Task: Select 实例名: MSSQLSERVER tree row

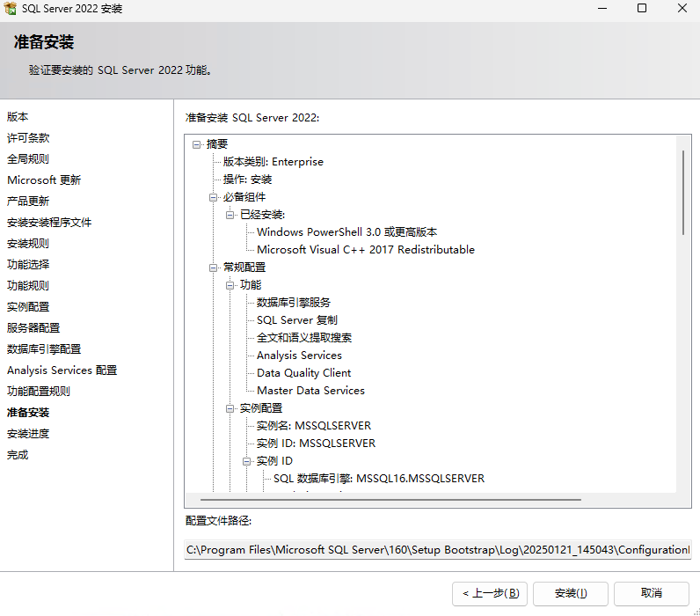Action: (x=314, y=425)
